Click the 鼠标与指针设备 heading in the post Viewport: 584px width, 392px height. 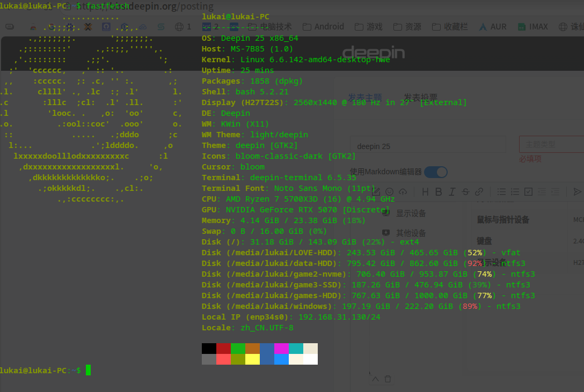coord(503,220)
